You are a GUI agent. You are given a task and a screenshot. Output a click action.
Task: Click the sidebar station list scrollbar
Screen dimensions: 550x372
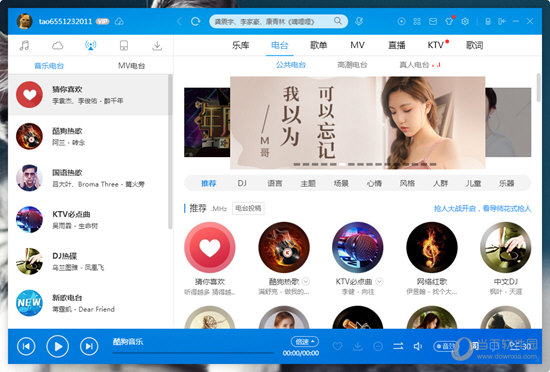[x=170, y=151]
